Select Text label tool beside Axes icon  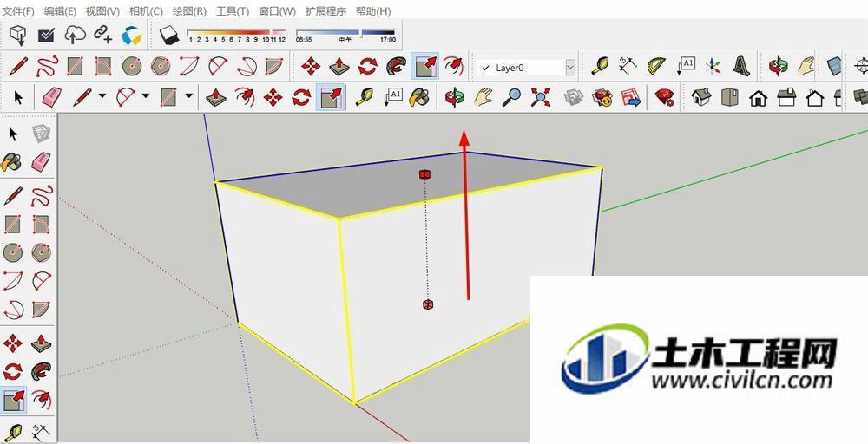click(x=686, y=67)
